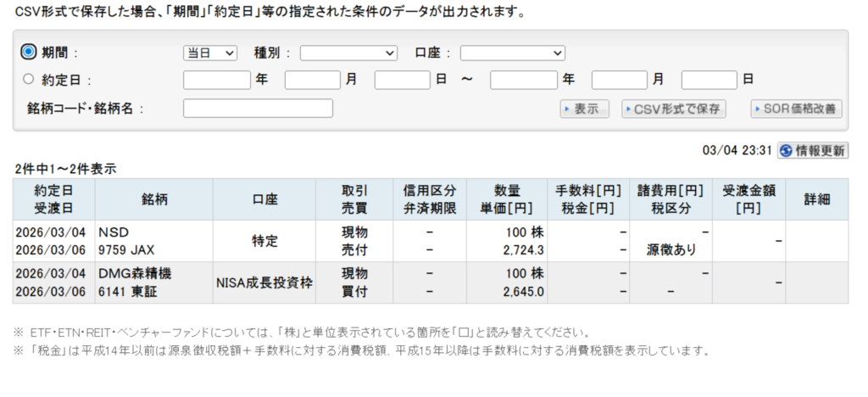Click the 詳細 column header
Viewport: 868px width, 397px height.
tap(816, 199)
